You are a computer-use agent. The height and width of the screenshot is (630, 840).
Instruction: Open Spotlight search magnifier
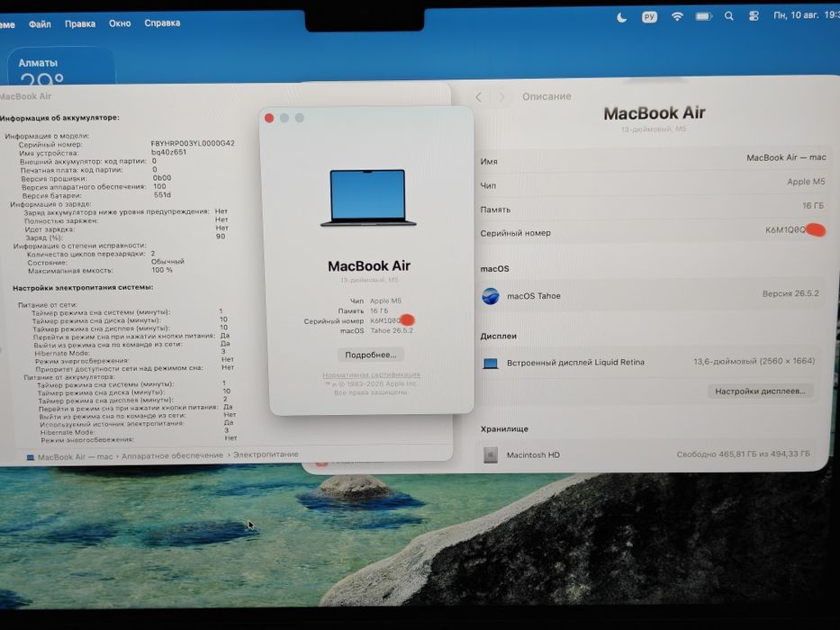coord(729,16)
